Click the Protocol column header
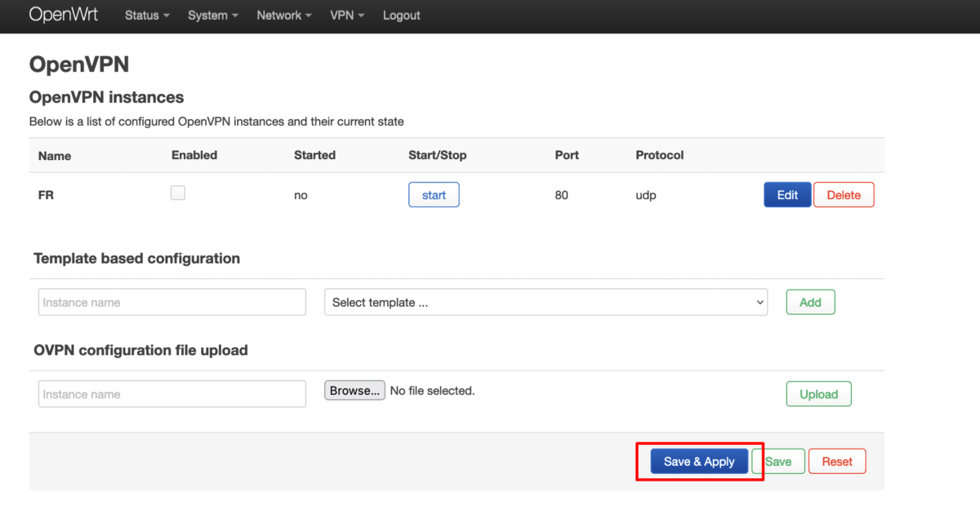Viewport: 980px width, 523px height. pyautogui.click(x=660, y=155)
